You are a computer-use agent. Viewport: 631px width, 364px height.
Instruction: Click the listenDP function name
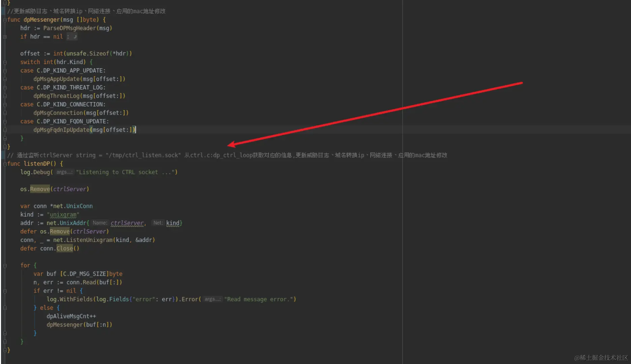tap(37, 163)
